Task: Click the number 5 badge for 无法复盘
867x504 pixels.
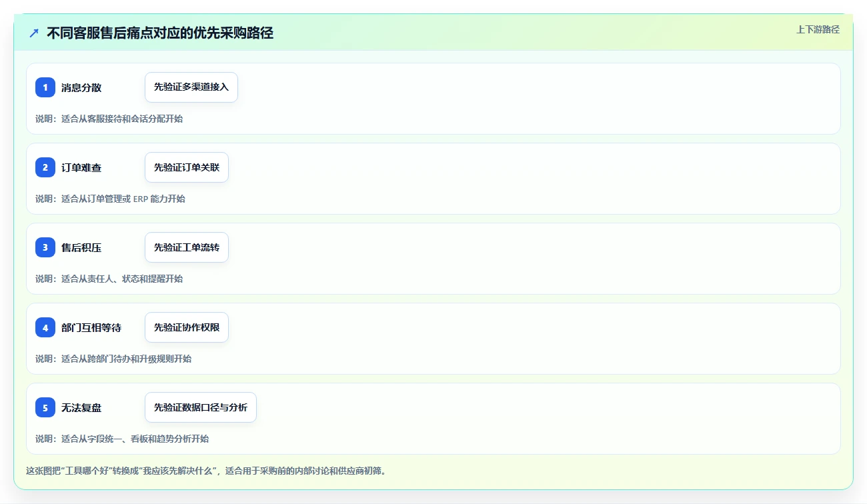Action: tap(45, 407)
